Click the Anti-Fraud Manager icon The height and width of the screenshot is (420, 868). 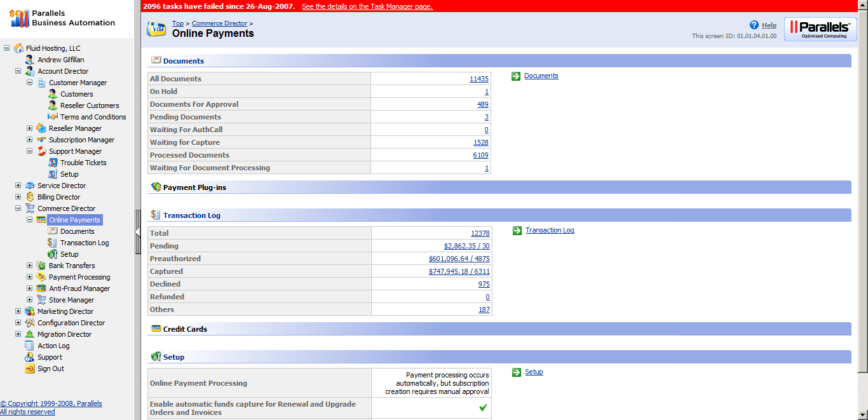pos(41,288)
